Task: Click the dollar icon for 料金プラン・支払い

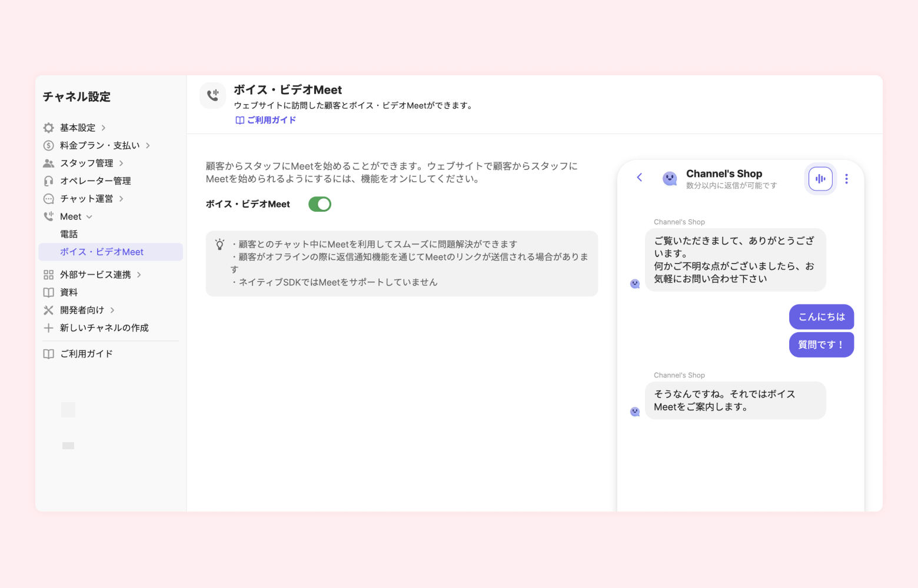Action: 49,145
